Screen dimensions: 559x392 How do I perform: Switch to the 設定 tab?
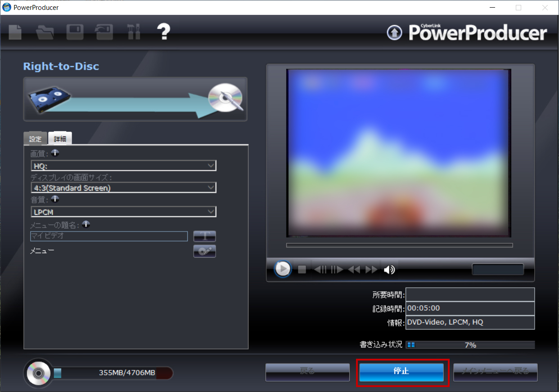35,139
